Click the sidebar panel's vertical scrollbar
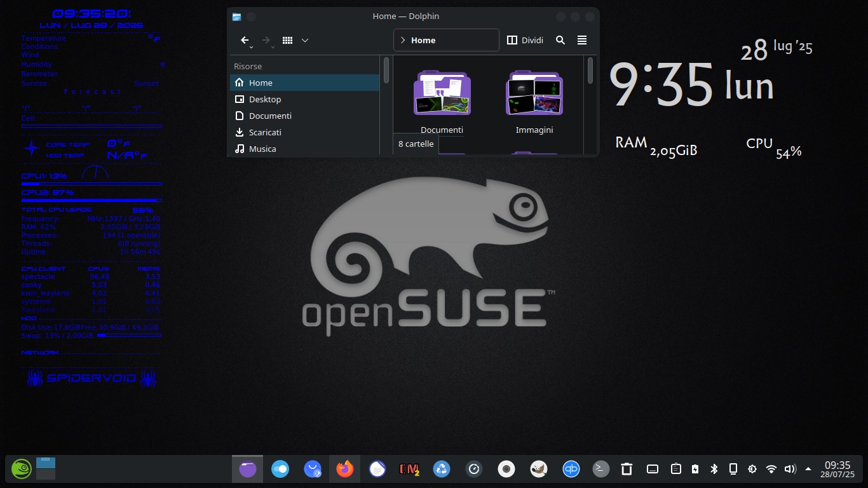 tap(386, 71)
